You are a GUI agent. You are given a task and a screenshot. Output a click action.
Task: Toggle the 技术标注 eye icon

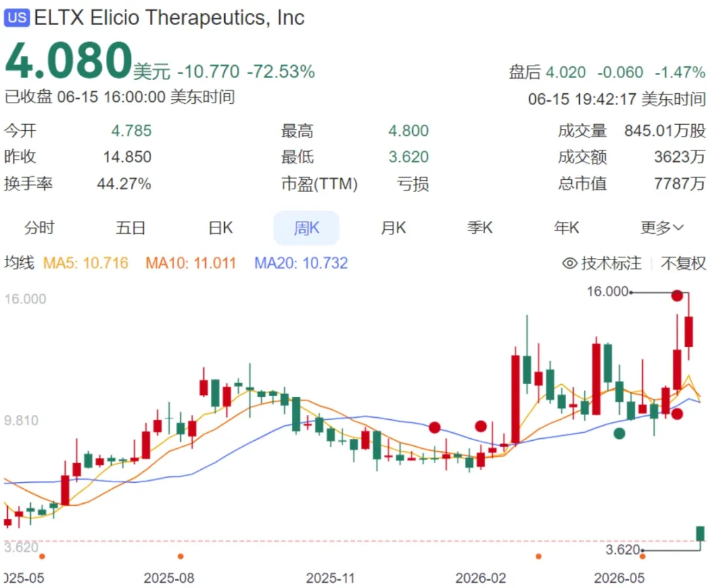[569, 263]
